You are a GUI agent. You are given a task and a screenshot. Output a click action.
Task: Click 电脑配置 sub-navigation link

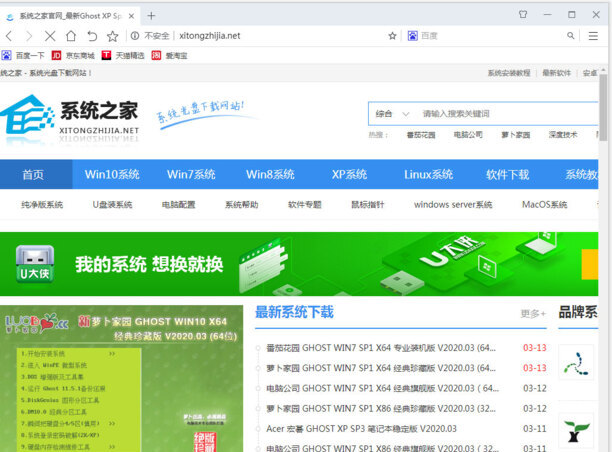(x=179, y=205)
